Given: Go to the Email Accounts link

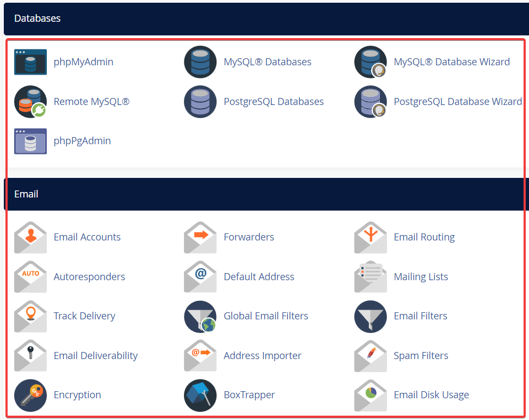Looking at the screenshot, I should tap(87, 237).
